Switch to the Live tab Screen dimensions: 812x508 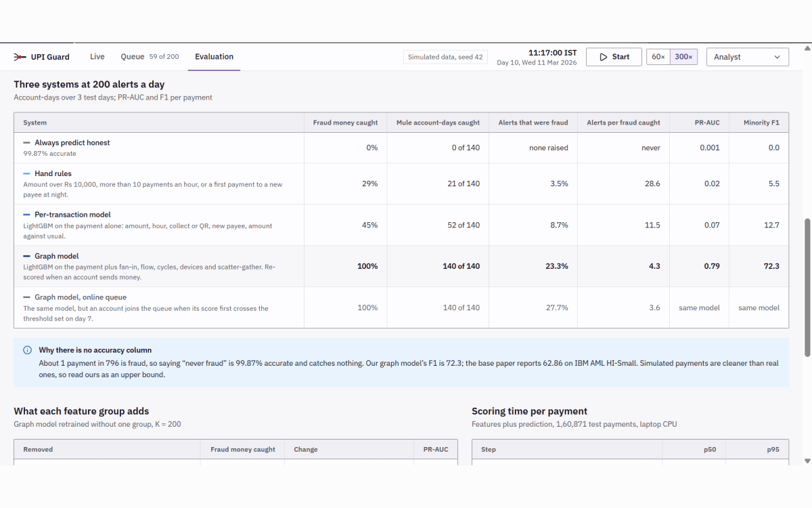(x=97, y=57)
